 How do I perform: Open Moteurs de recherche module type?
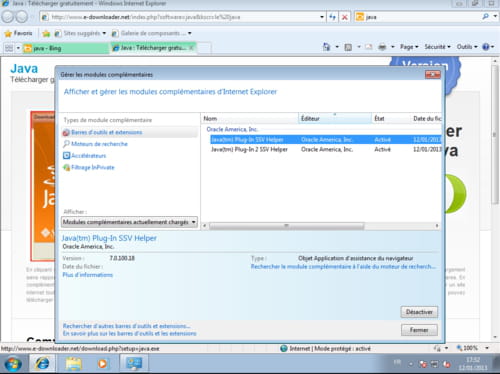[x=99, y=144]
